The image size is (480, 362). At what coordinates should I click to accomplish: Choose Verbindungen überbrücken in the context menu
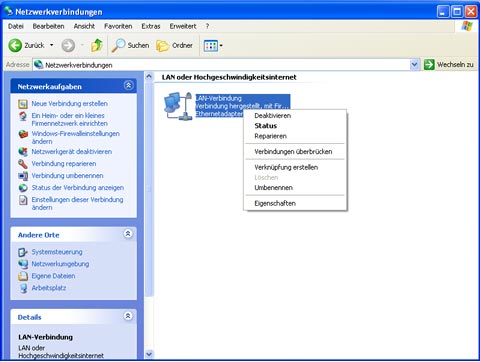tap(295, 152)
